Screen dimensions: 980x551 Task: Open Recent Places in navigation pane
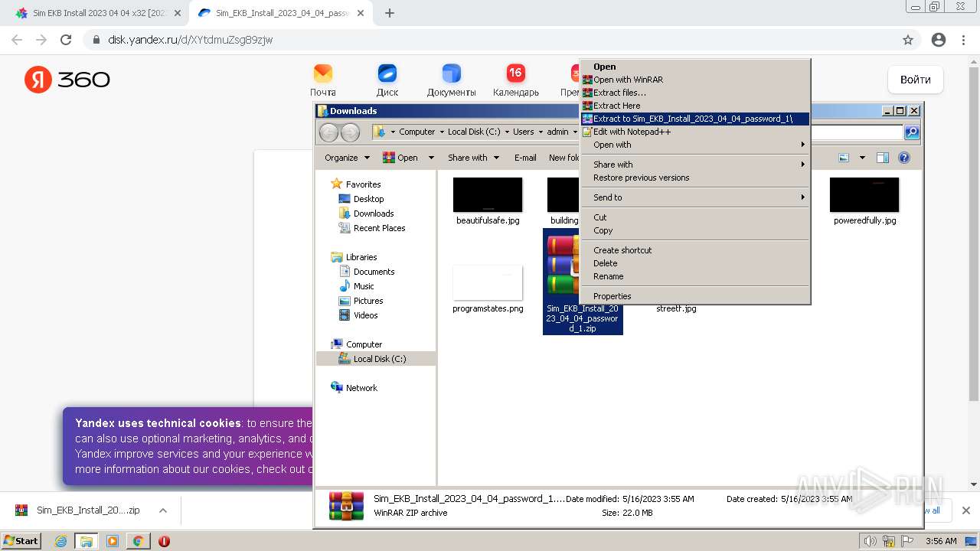point(379,228)
